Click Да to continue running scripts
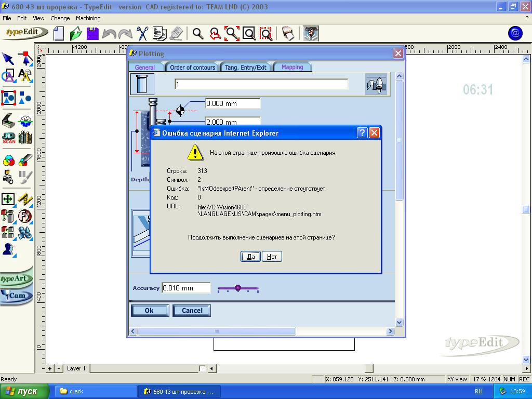The width and height of the screenshot is (532, 399). (x=251, y=257)
